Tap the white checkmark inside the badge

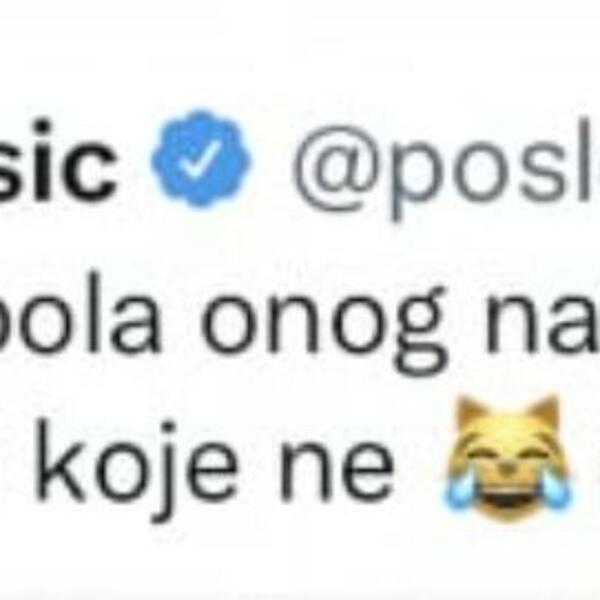(200, 159)
